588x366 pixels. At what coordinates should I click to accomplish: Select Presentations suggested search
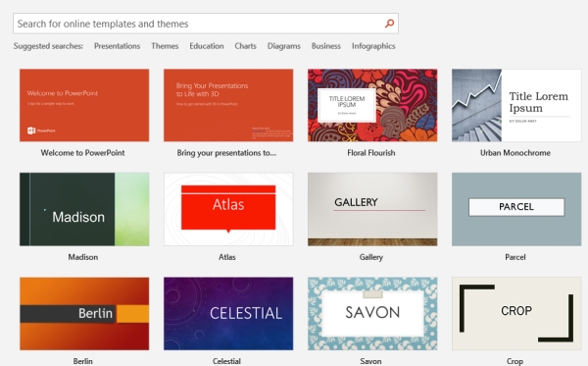tap(117, 46)
